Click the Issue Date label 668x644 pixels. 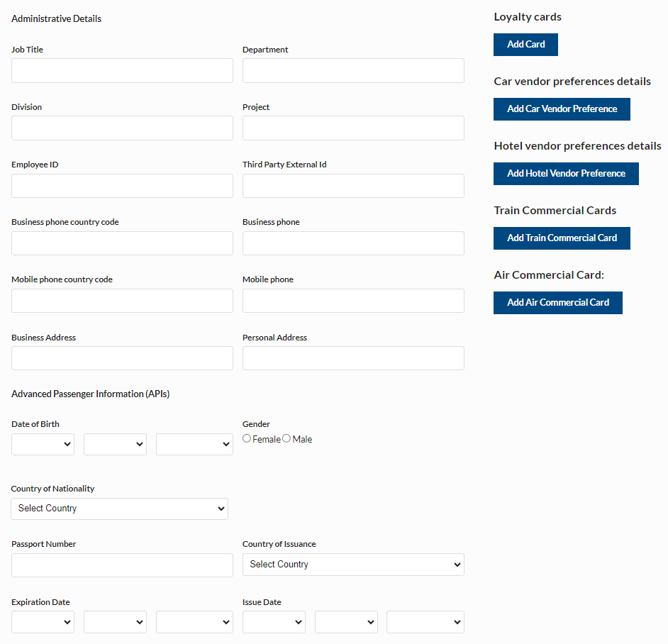coord(262,602)
